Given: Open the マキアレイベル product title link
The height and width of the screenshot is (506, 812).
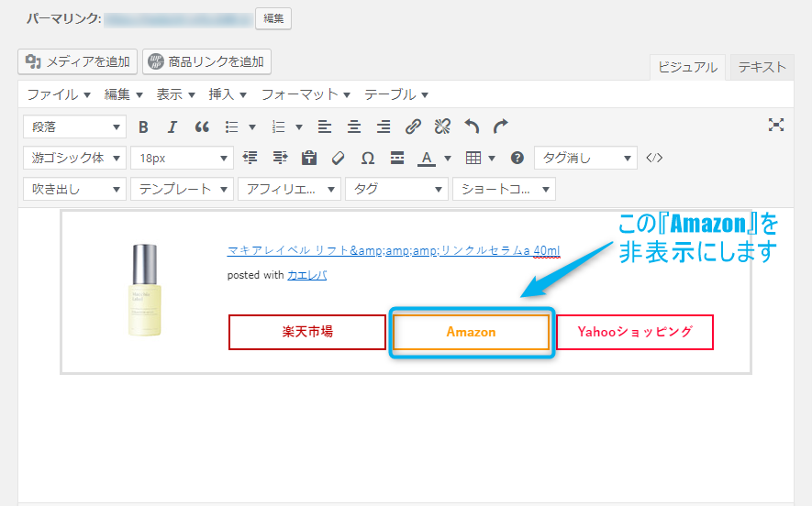Looking at the screenshot, I should [x=394, y=250].
